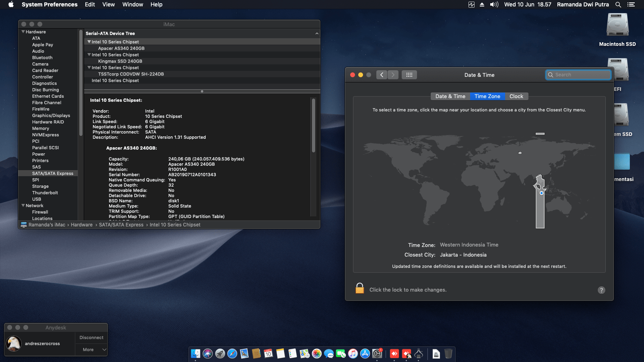Viewport: 644px width, 362px height.
Task: Click the back arrow in Date & Time
Action: [x=382, y=75]
